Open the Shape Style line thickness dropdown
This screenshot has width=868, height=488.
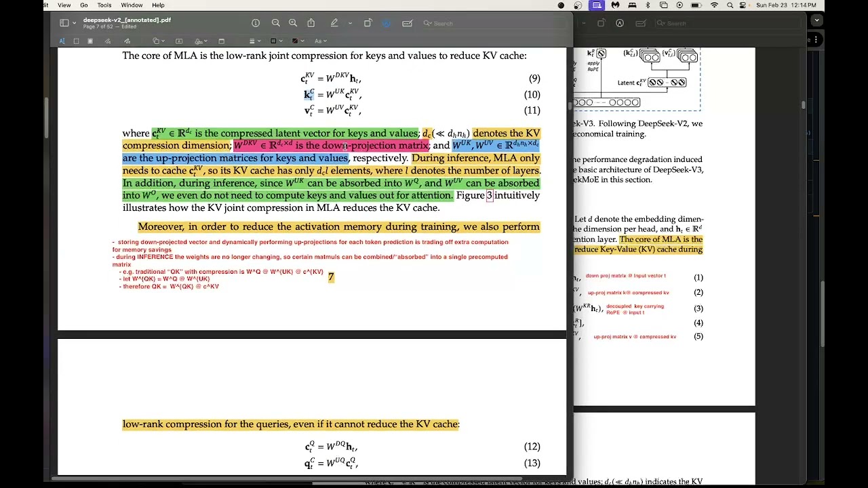click(254, 41)
